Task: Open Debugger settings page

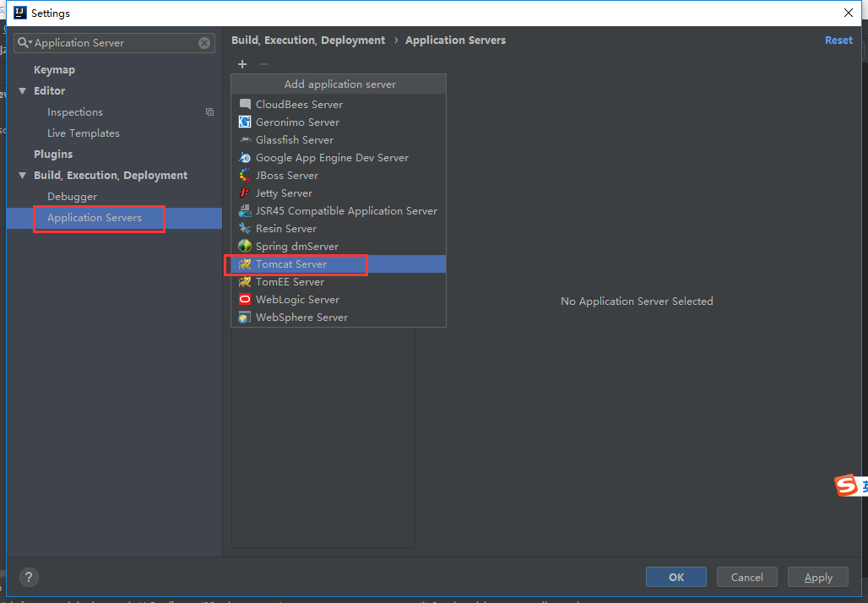Action: [x=114, y=197]
